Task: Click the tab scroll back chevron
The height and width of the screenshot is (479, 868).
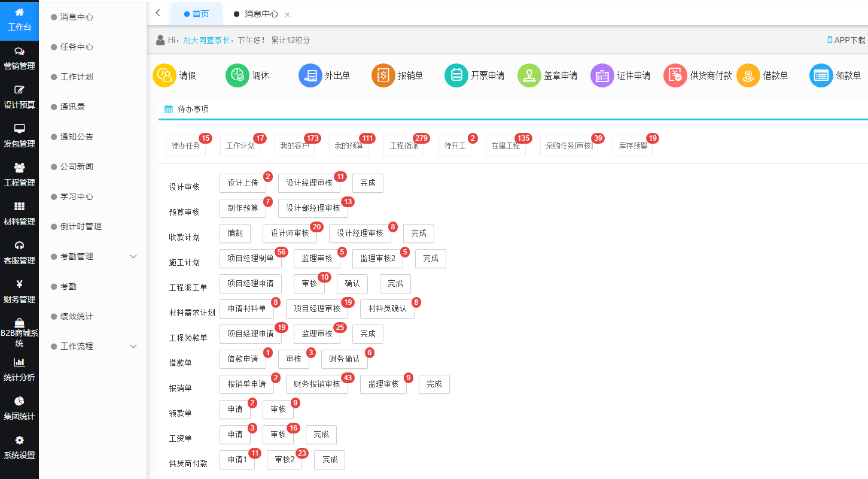Action: [157, 12]
